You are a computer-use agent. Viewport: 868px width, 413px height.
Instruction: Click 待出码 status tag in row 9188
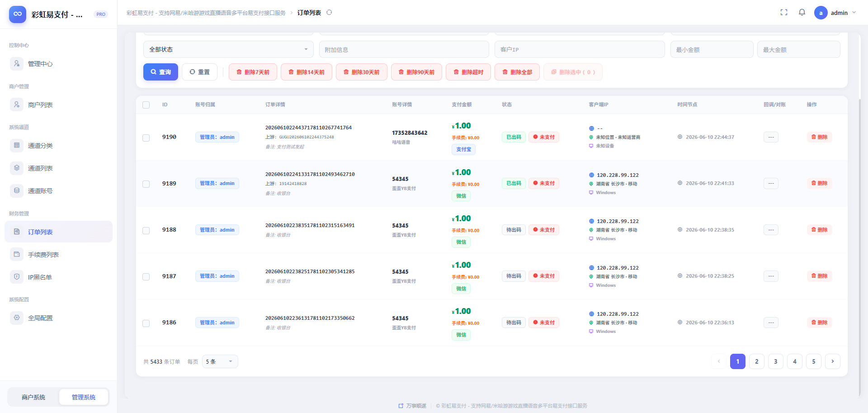pos(514,230)
